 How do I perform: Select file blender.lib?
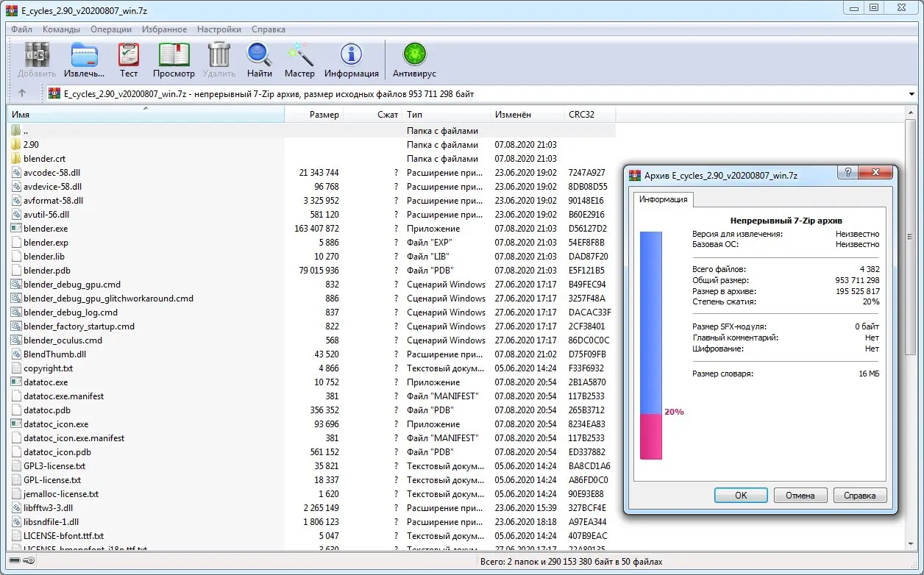44,257
